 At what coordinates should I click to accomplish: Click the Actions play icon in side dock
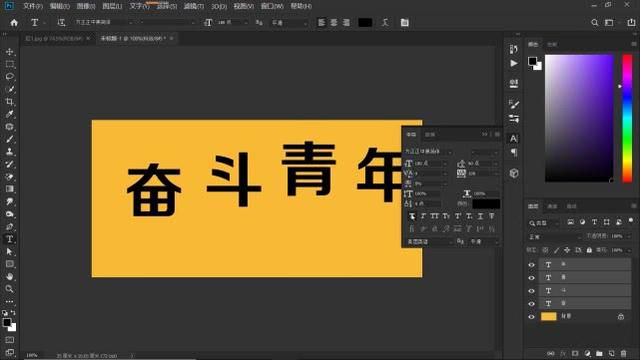[514, 63]
